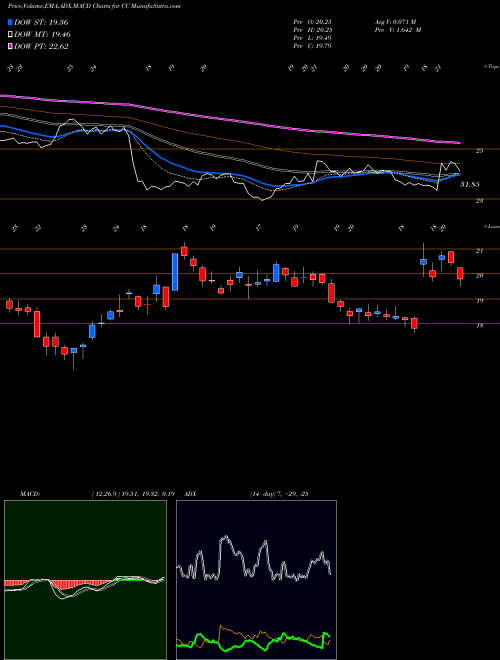The height and width of the screenshot is (660, 500).
Task: Click the red histogram bars in MACD panel
Action: pos(62,584)
